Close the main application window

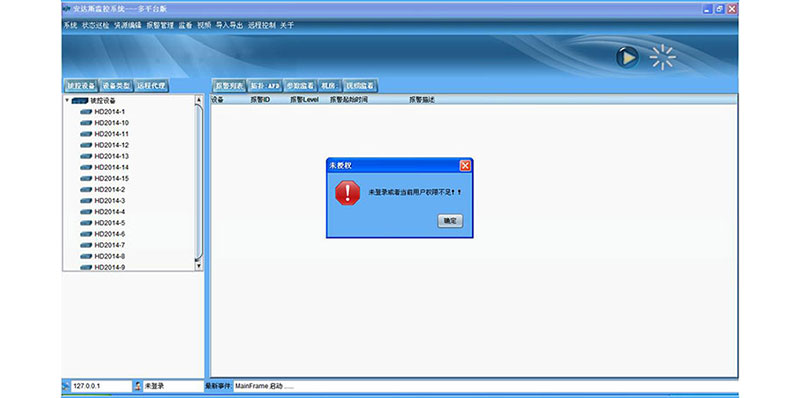tap(732, 9)
